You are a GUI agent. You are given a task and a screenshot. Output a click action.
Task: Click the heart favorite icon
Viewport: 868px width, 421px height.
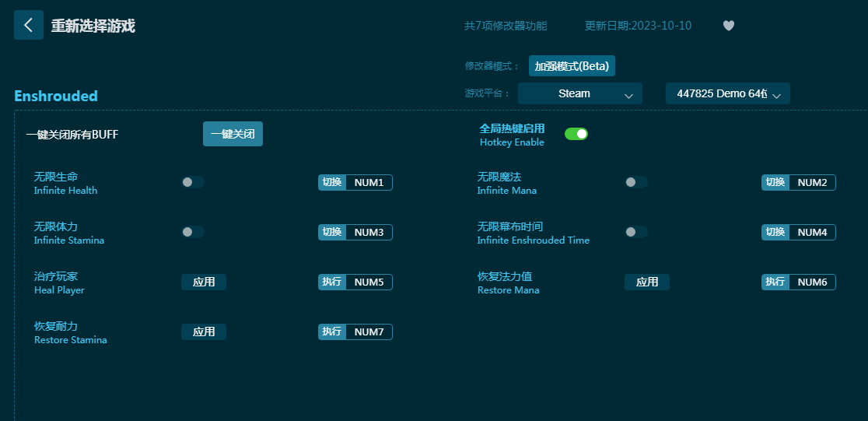(728, 26)
